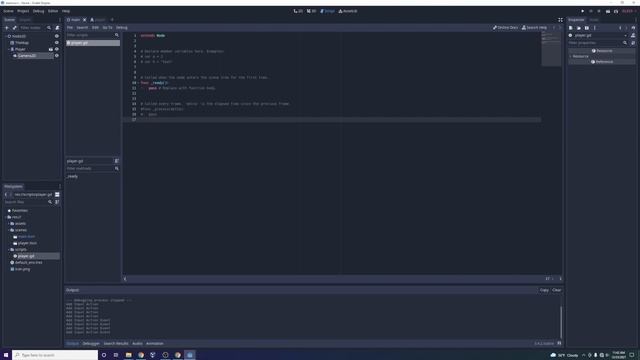
Task: Toggle visibility of Camera2D node
Action: click(57, 56)
